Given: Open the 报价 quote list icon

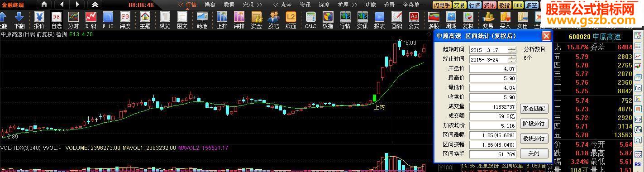Looking at the screenshot, I should (x=39, y=20).
